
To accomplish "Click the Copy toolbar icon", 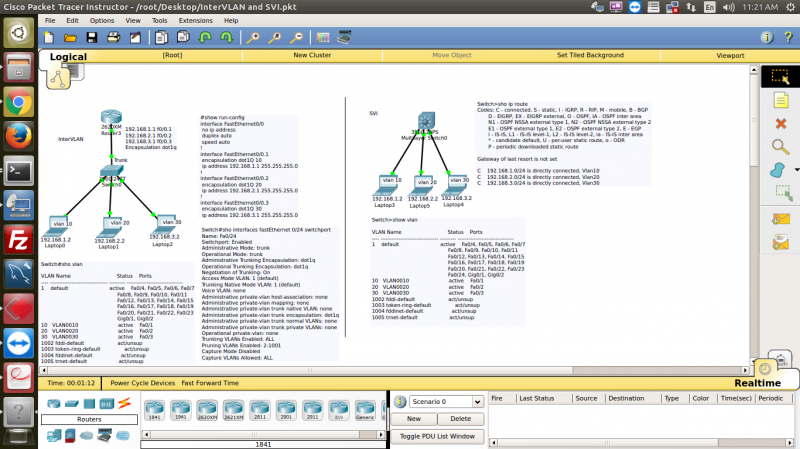I will [x=161, y=37].
